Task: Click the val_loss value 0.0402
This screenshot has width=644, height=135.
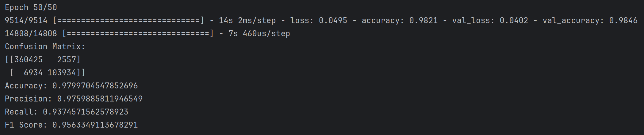Action: [x=514, y=20]
